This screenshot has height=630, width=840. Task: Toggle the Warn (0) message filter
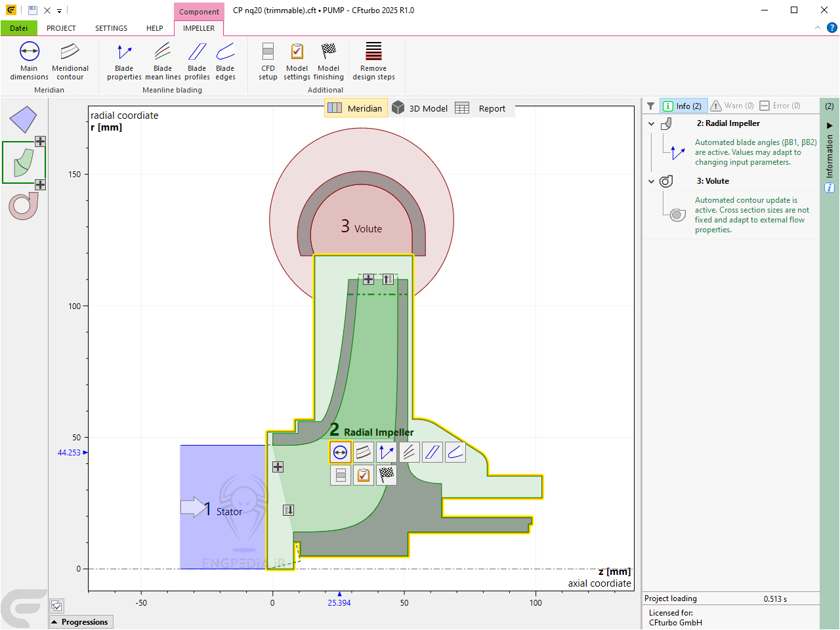tap(733, 106)
